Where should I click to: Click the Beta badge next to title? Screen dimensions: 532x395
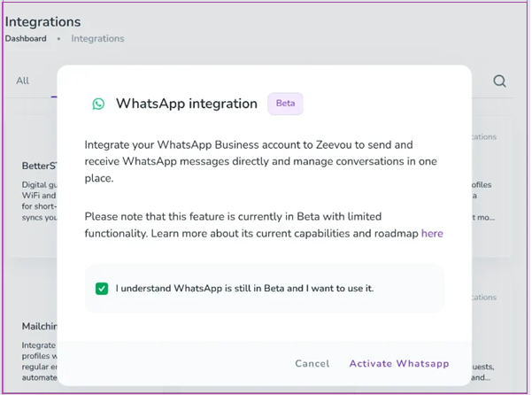(x=285, y=104)
